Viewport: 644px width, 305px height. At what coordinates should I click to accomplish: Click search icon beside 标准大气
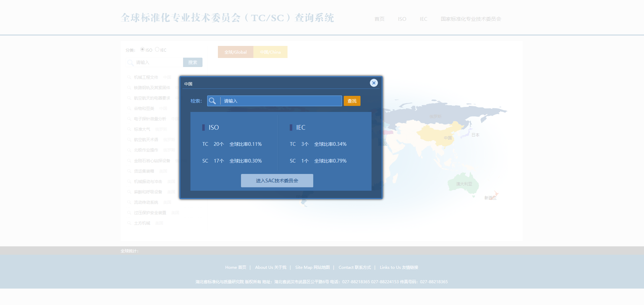129,129
